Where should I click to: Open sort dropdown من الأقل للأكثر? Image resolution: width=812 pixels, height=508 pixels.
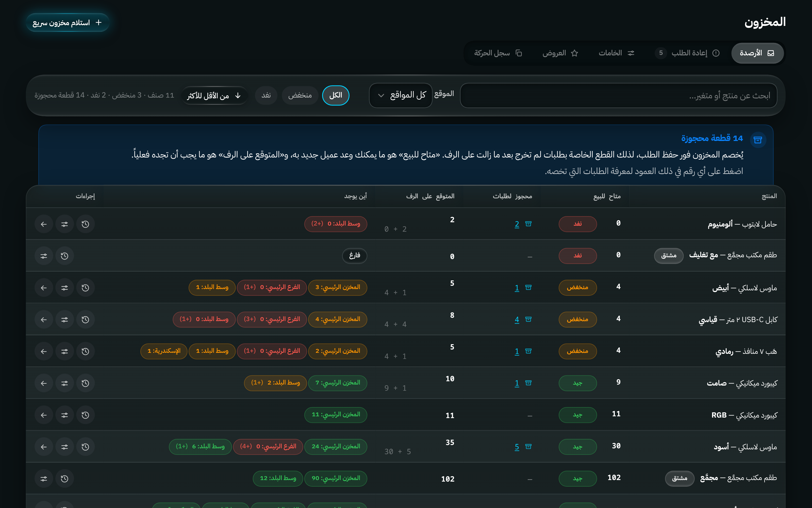click(x=214, y=96)
